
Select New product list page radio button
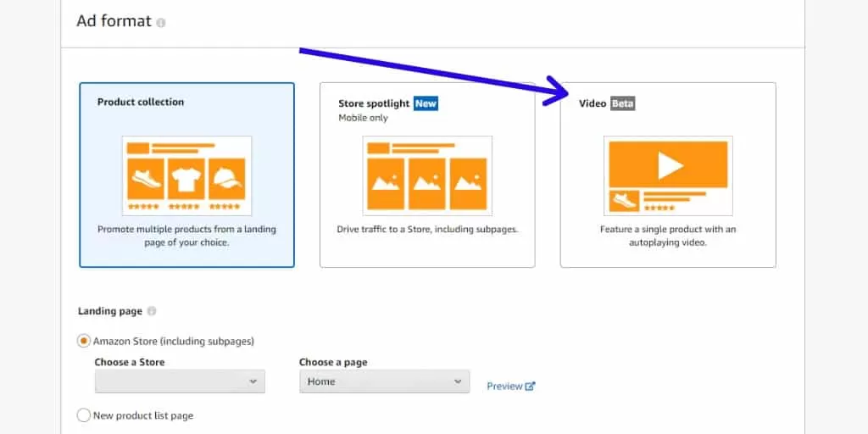(x=84, y=415)
